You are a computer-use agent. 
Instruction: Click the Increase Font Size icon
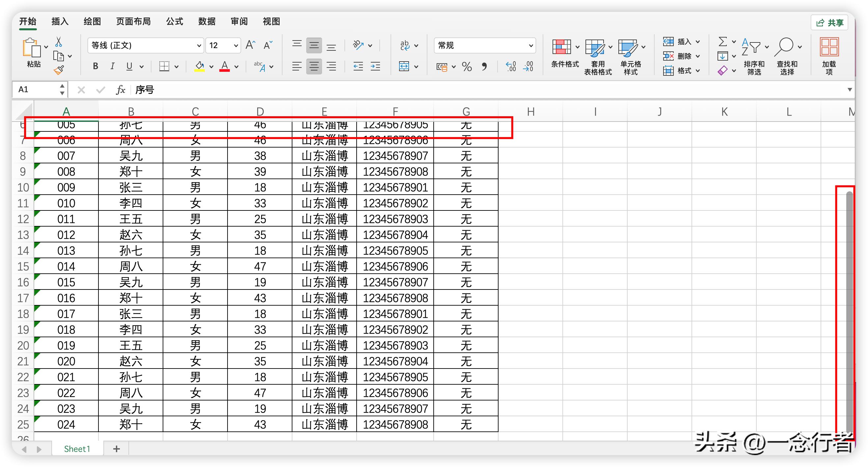tap(250, 45)
